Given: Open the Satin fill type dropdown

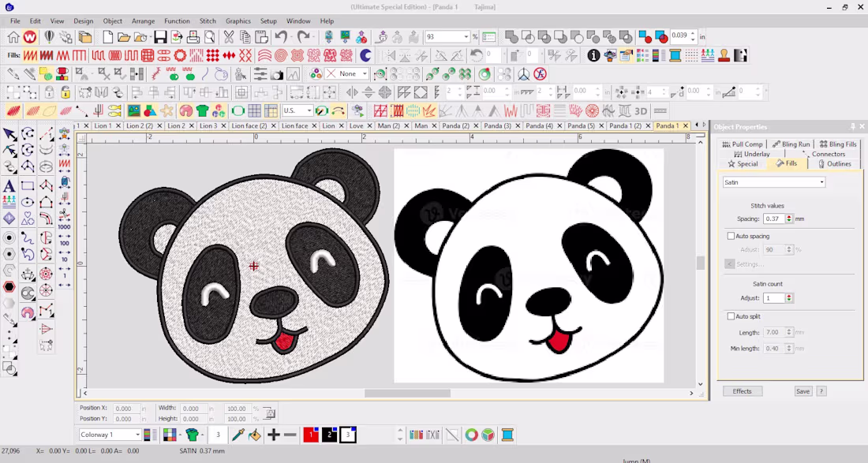Looking at the screenshot, I should click(x=774, y=182).
